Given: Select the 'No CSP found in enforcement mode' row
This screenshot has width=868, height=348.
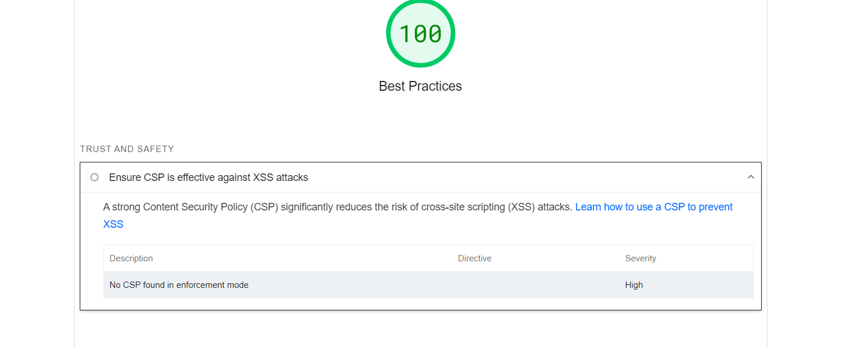Looking at the screenshot, I should (179, 284).
